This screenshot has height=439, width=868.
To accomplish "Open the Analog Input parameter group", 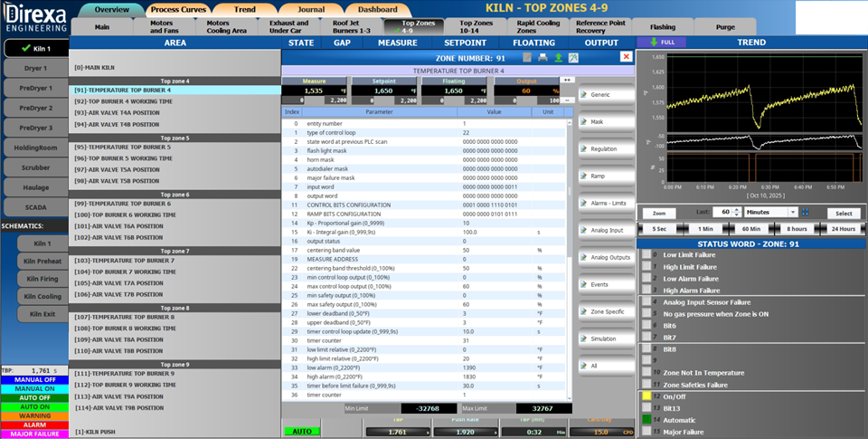I will [606, 231].
